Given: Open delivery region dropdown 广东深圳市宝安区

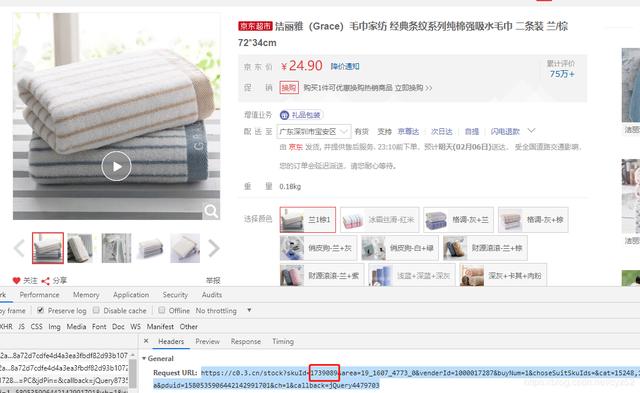Looking at the screenshot, I should (x=314, y=131).
